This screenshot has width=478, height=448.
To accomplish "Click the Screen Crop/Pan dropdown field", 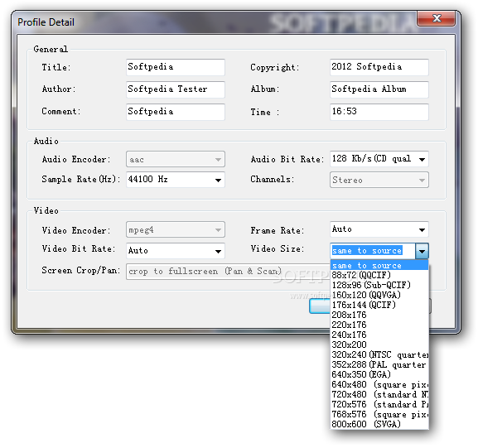I will (228, 272).
